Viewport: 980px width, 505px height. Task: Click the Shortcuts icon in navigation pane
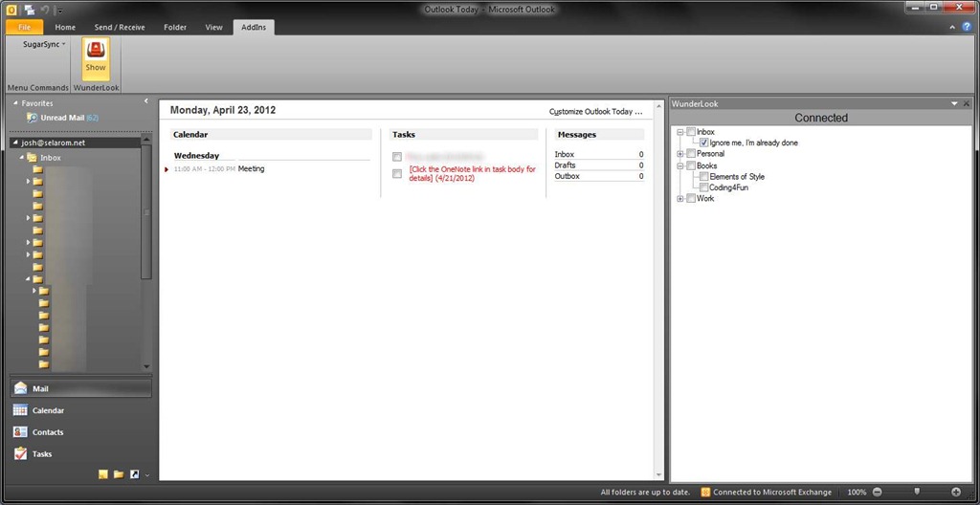[x=134, y=474]
